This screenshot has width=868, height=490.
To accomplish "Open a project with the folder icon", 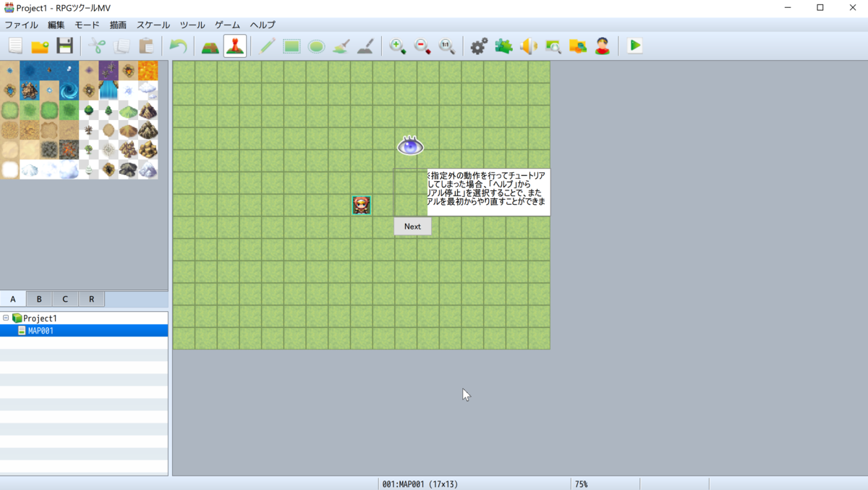I will [40, 46].
